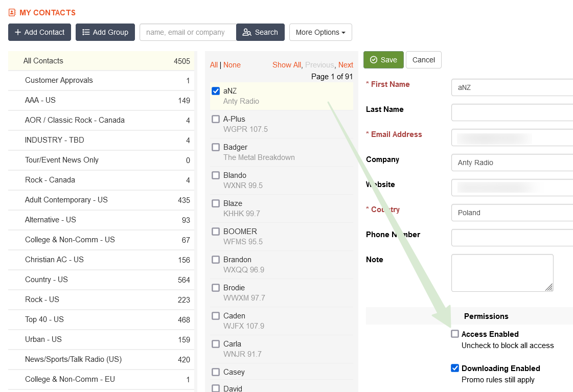Open the Country - US contact group
The image size is (573, 392).
101,280
